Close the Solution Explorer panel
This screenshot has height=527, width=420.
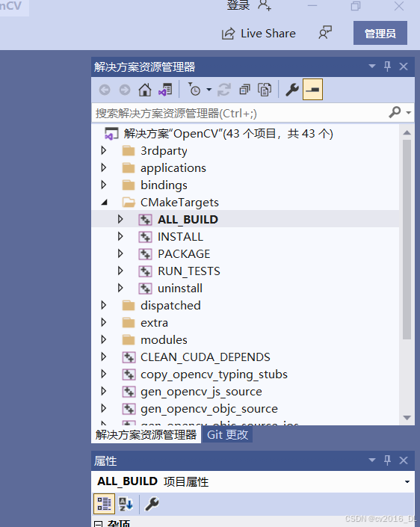coord(404,67)
